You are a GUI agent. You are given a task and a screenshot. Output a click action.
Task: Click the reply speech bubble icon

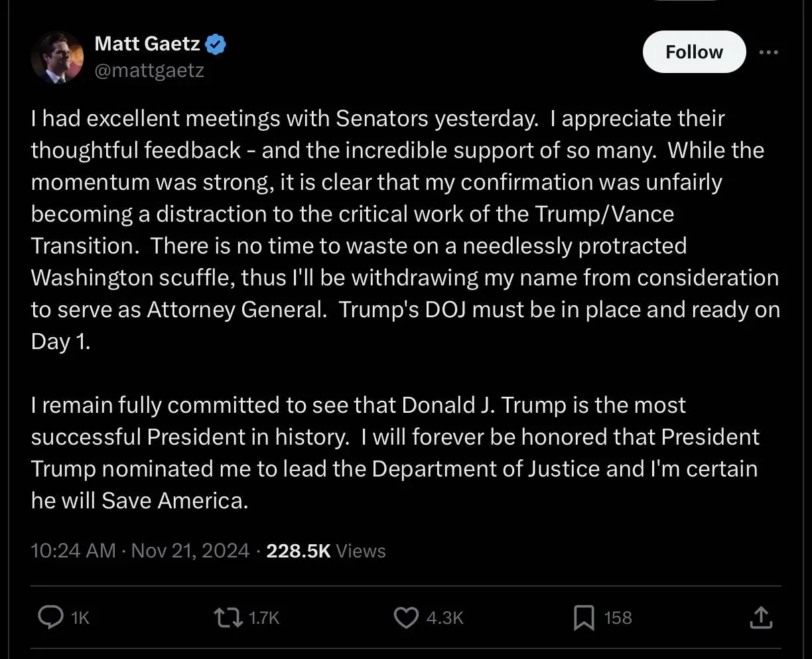click(x=50, y=618)
